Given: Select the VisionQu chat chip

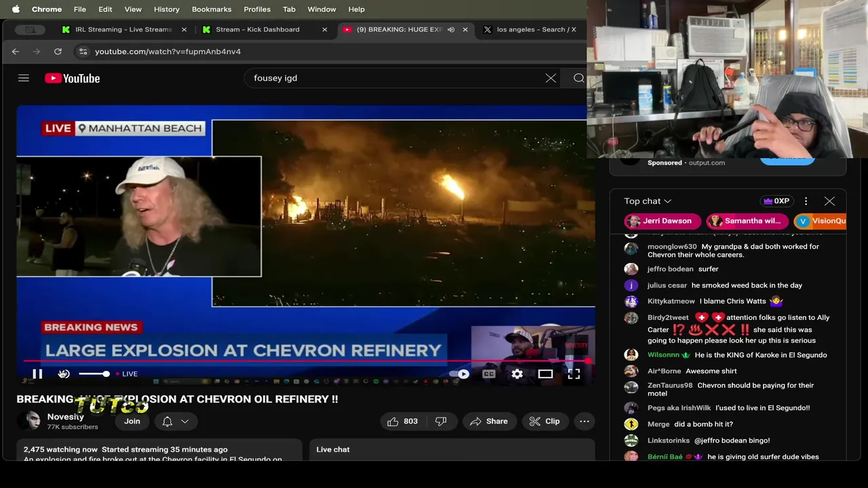Looking at the screenshot, I should point(821,221).
